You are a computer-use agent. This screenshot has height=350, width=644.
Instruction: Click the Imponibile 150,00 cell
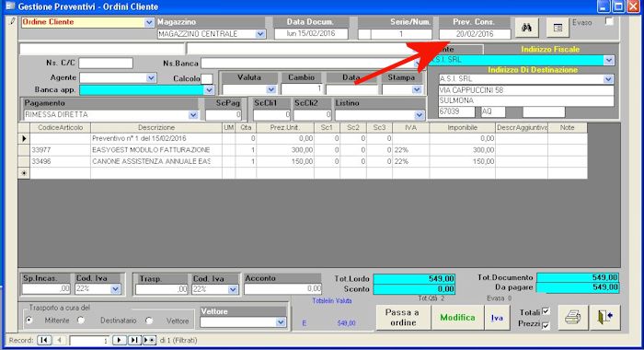(463, 161)
